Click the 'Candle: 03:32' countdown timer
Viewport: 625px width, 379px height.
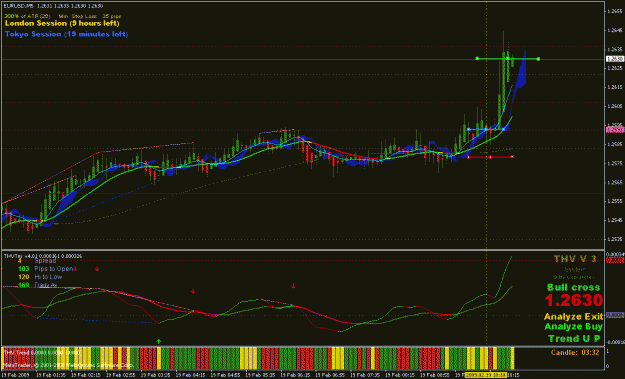pos(575,353)
